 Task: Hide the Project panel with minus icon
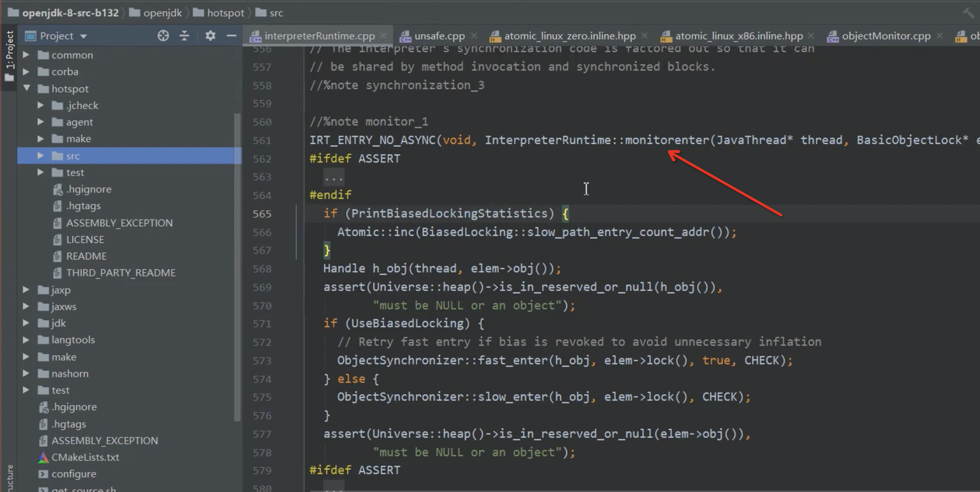(231, 36)
